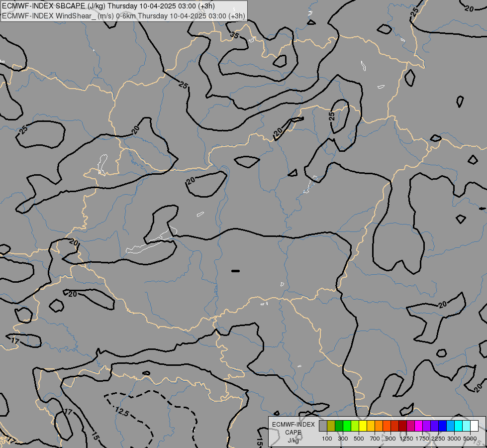Click the bright magenta legend swatch
The width and height of the screenshot is (487, 448).
[419, 426]
